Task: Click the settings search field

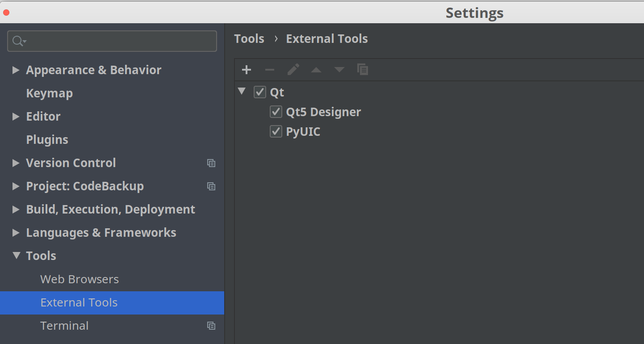Action: [x=112, y=41]
